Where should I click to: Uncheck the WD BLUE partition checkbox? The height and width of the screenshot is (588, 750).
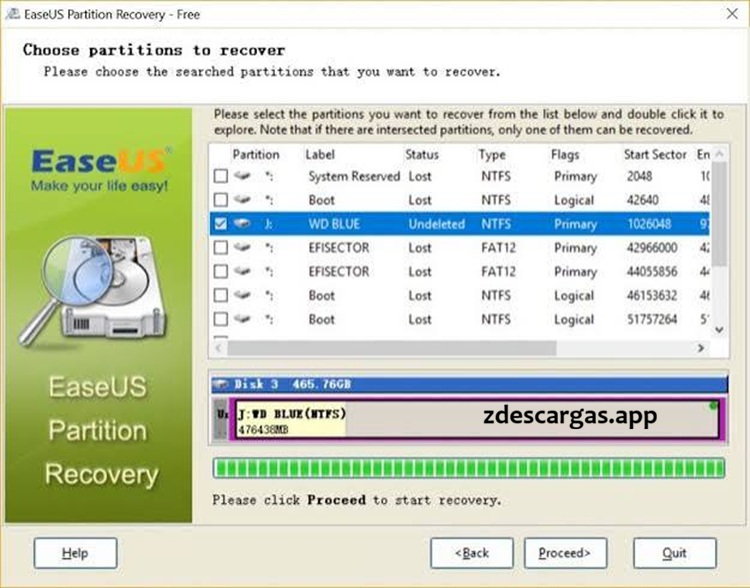click(221, 223)
